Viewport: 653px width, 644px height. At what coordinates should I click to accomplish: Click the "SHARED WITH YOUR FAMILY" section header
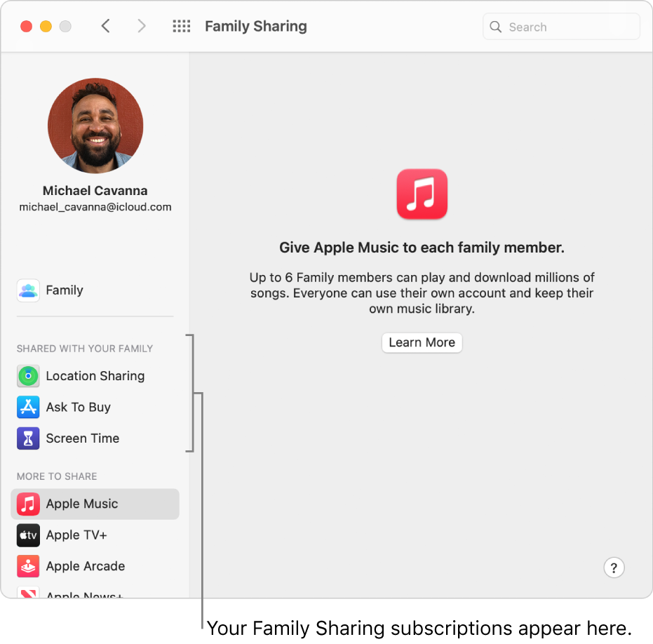pyautogui.click(x=85, y=349)
